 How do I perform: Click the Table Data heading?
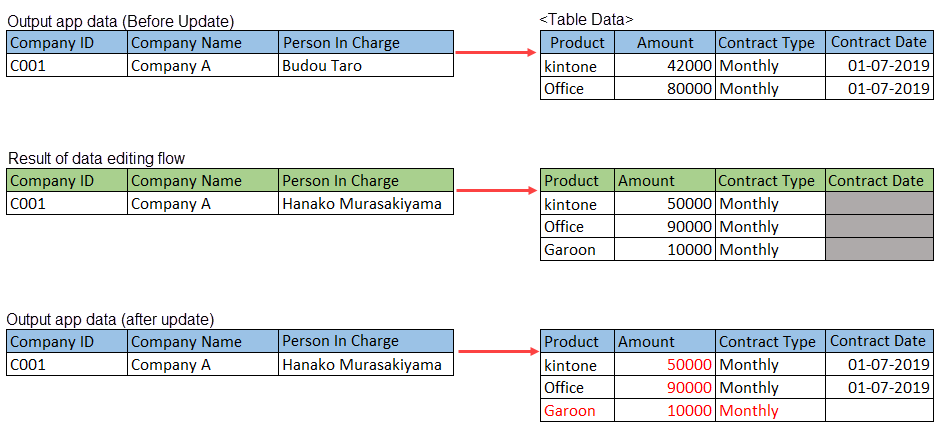coord(586,19)
